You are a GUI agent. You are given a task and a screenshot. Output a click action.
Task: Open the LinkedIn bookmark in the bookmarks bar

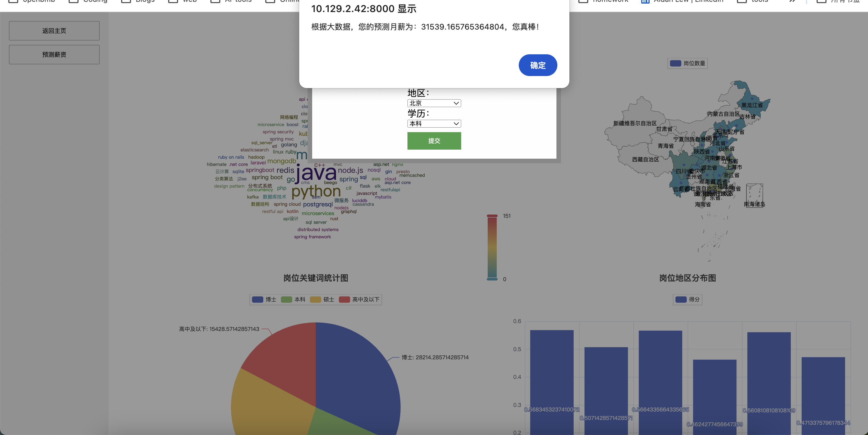[x=682, y=1]
